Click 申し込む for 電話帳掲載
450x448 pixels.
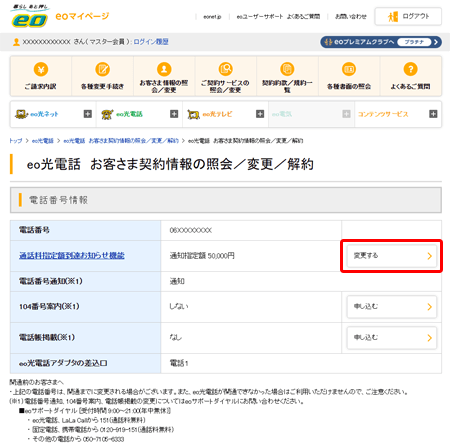click(392, 338)
